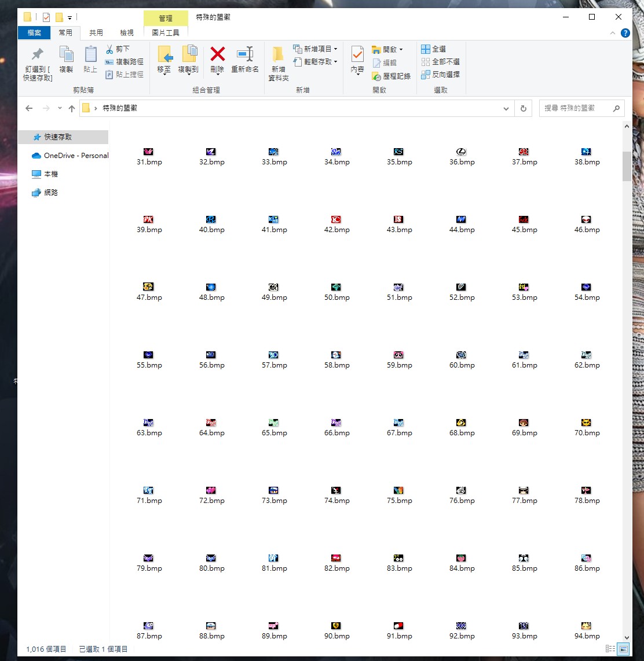Click the vertical scrollbar thumb
The height and width of the screenshot is (661, 644).
coord(627,166)
